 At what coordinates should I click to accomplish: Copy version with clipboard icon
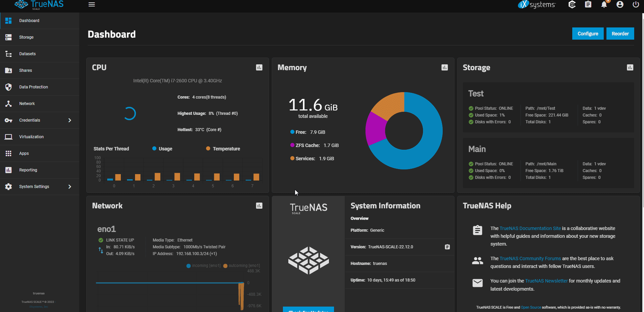click(x=447, y=247)
